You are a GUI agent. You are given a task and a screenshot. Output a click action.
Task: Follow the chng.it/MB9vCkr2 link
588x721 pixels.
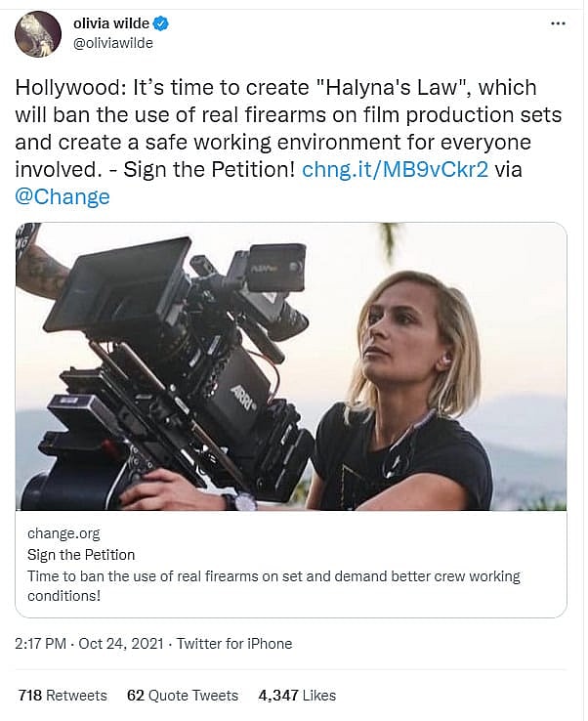(395, 169)
